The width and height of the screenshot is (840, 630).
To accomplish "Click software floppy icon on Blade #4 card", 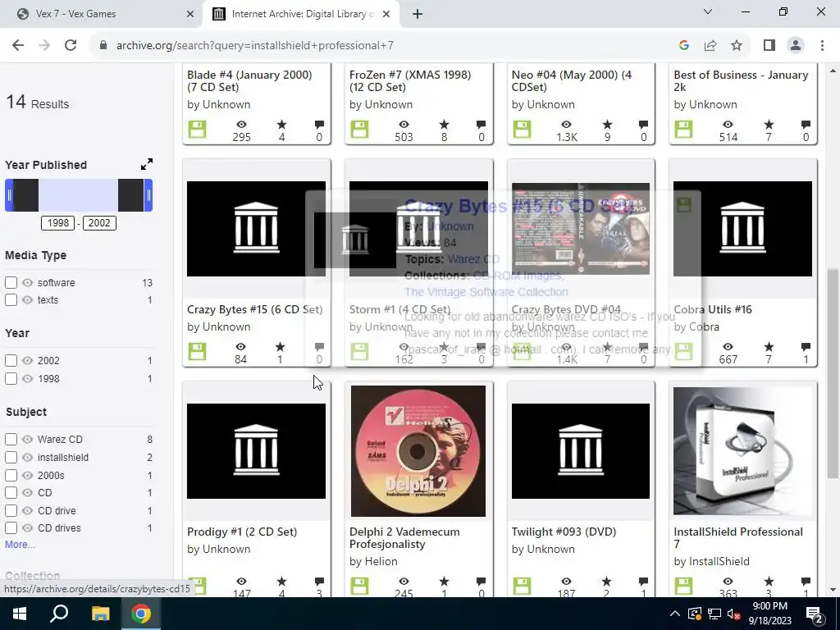I will click(197, 129).
